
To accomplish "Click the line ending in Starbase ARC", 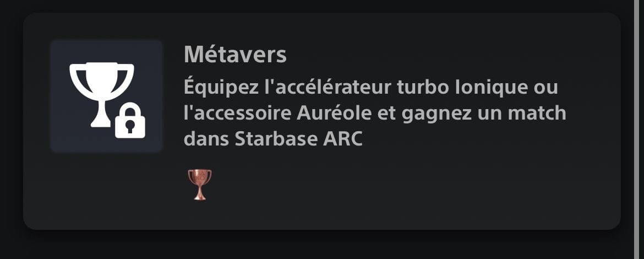I will click(273, 140).
